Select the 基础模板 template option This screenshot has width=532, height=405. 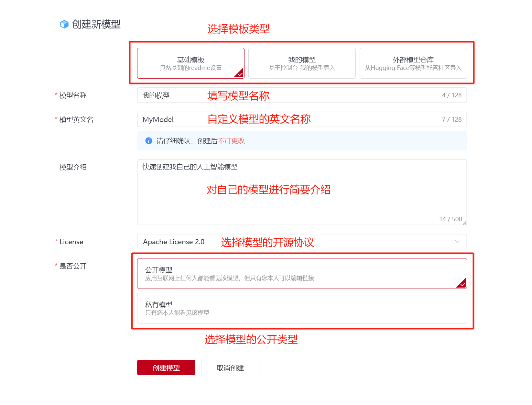pos(190,63)
